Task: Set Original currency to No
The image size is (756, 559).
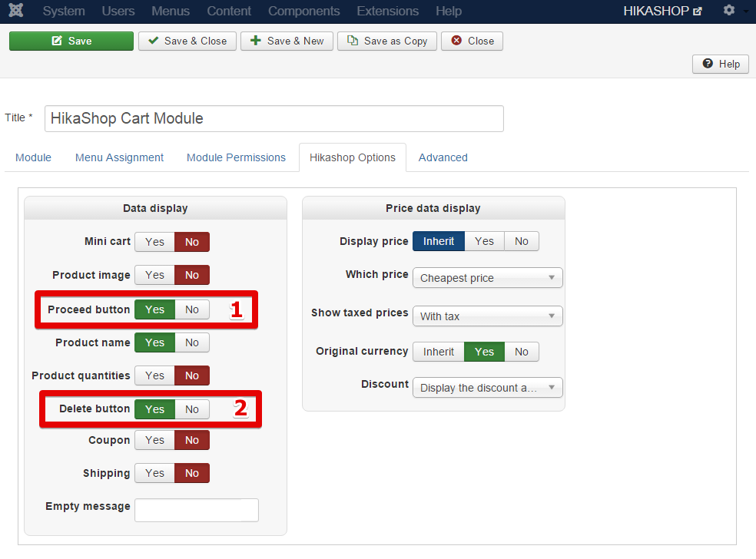Action: pos(521,352)
